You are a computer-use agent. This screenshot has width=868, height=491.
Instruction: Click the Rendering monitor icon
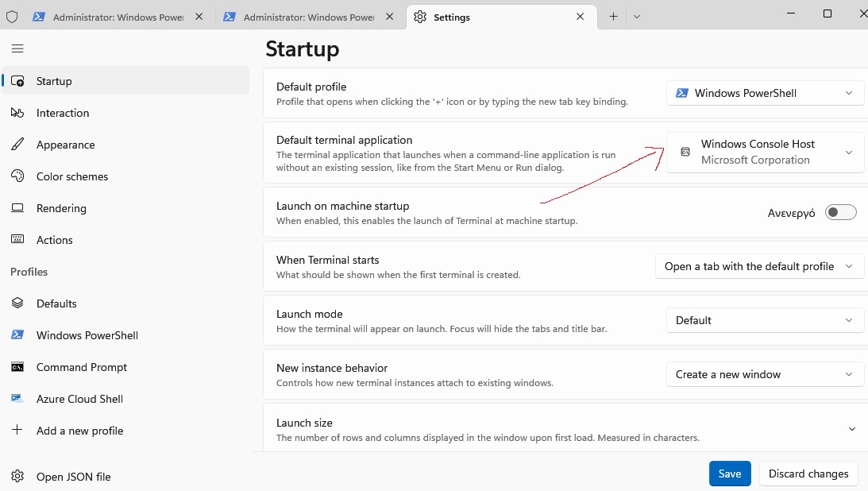pyautogui.click(x=17, y=208)
